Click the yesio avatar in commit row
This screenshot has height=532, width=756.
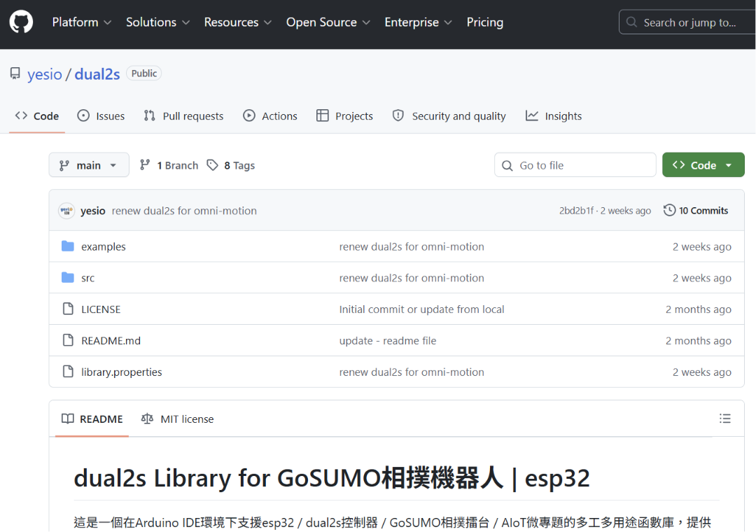click(x=66, y=211)
